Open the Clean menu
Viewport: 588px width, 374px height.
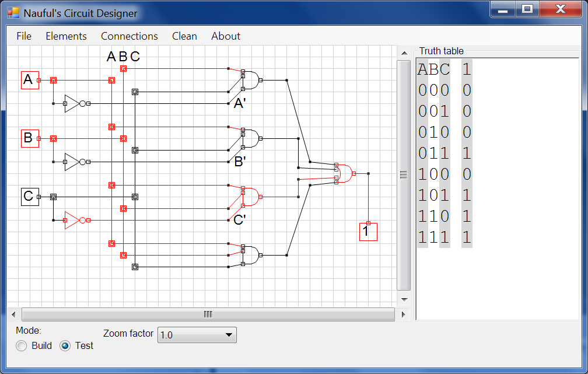184,36
